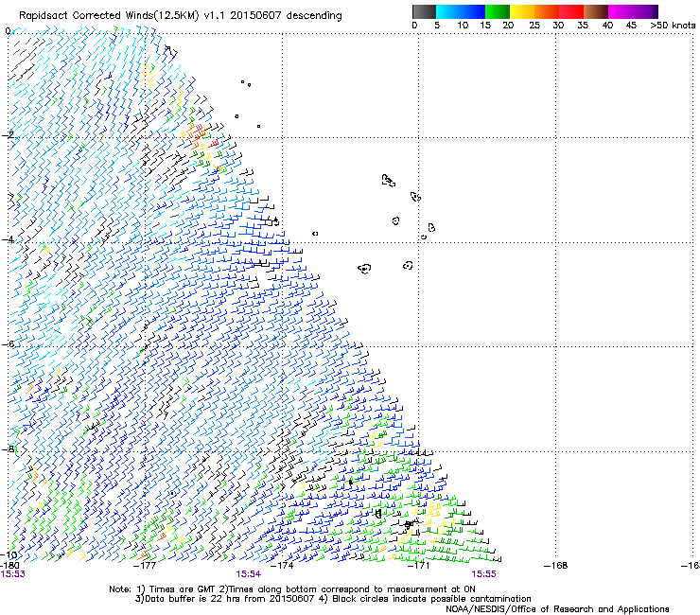
Task: Click the '-177' longitude label
Action: pyautogui.click(x=145, y=566)
